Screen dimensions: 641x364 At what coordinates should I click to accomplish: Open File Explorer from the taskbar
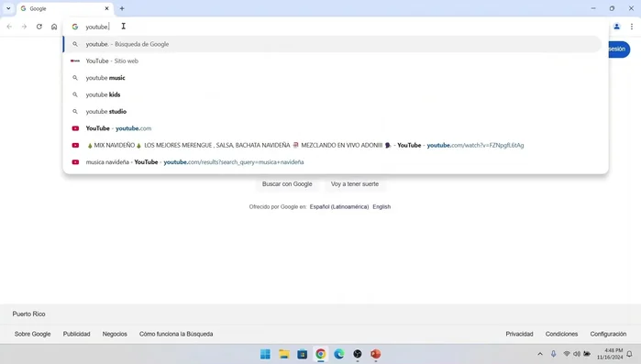point(283,354)
